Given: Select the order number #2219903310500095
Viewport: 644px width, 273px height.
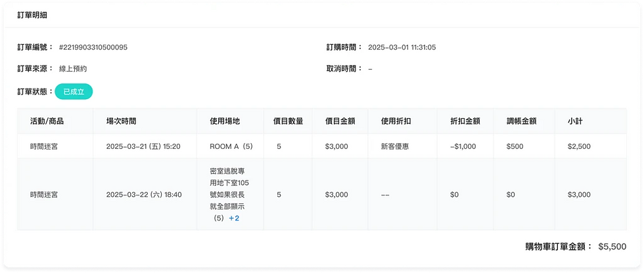Looking at the screenshot, I should (93, 47).
